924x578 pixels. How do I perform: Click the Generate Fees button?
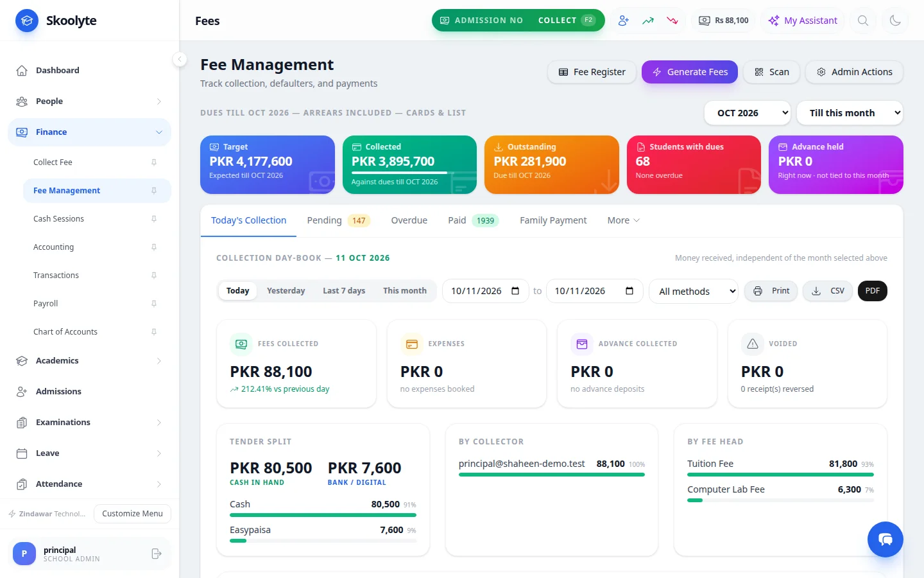690,72
